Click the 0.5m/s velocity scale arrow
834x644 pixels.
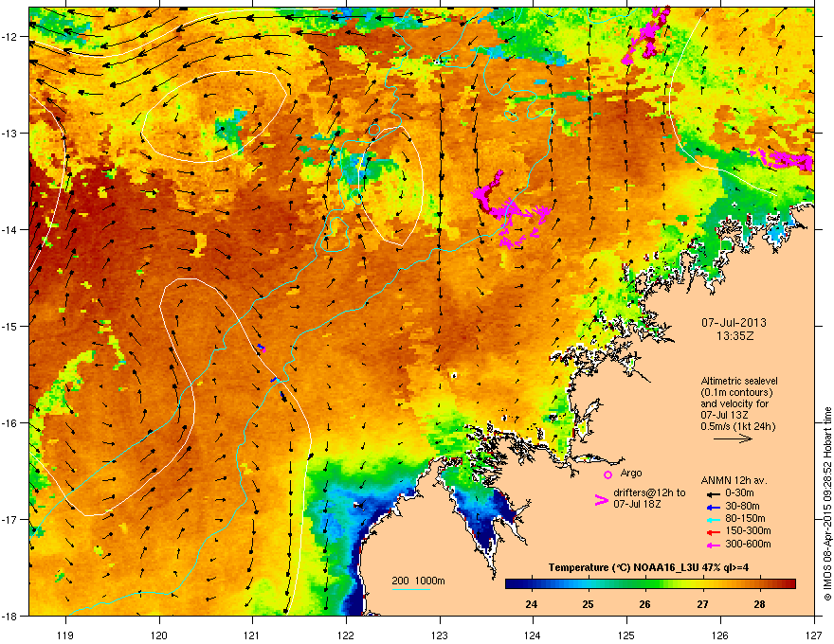point(733,438)
